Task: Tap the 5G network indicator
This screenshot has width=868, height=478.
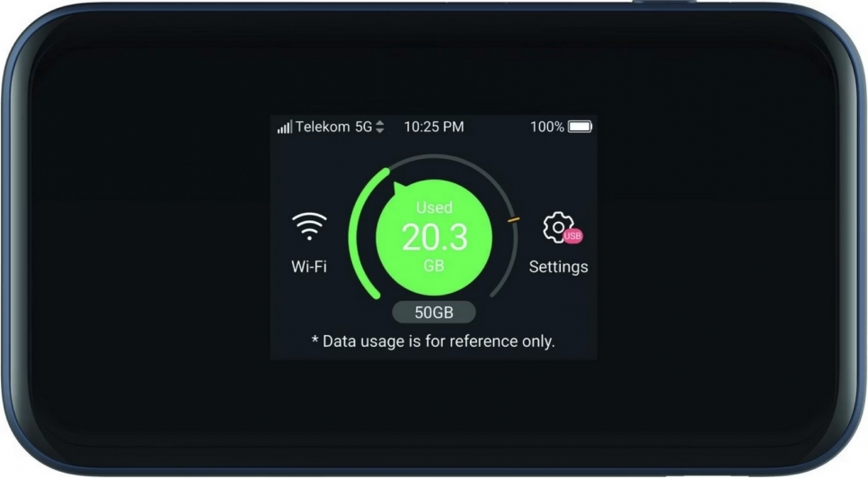Action: [364, 127]
